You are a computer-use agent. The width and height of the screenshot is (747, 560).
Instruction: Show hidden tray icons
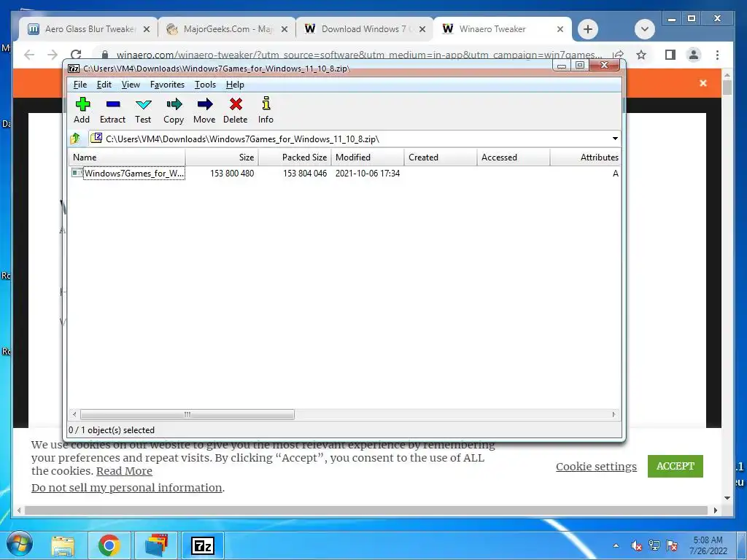tap(616, 545)
